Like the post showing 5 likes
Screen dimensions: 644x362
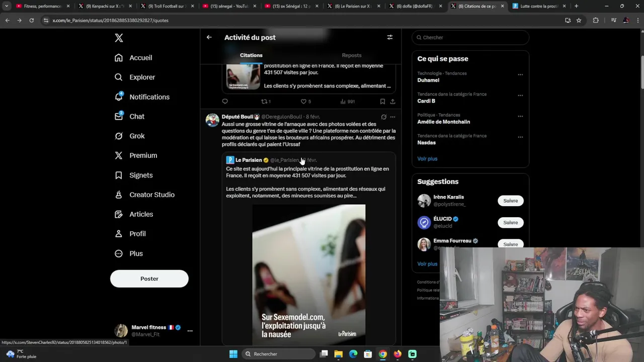pyautogui.click(x=305, y=102)
